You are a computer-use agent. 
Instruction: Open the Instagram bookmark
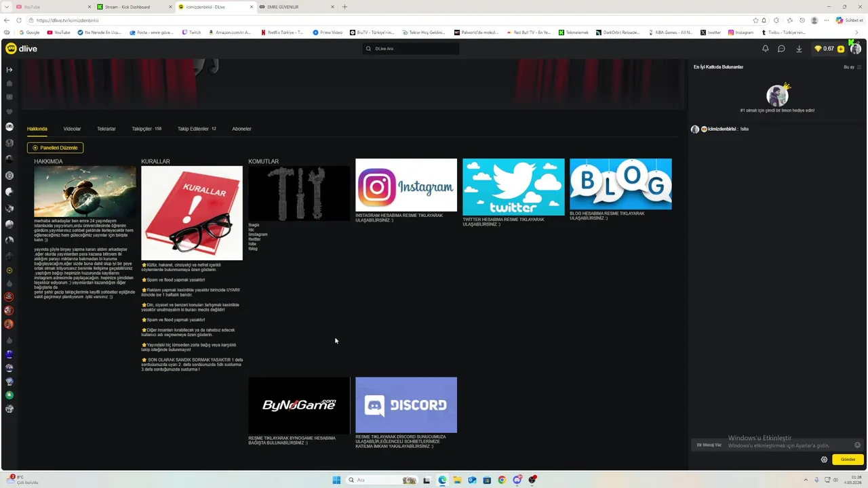pyautogui.click(x=741, y=33)
